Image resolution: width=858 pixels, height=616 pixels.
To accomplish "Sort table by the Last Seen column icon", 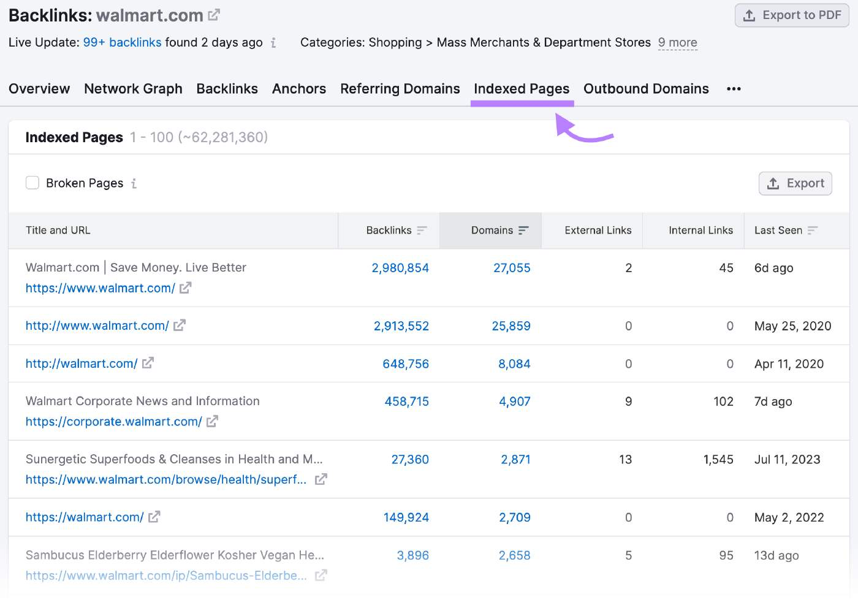I will point(814,230).
